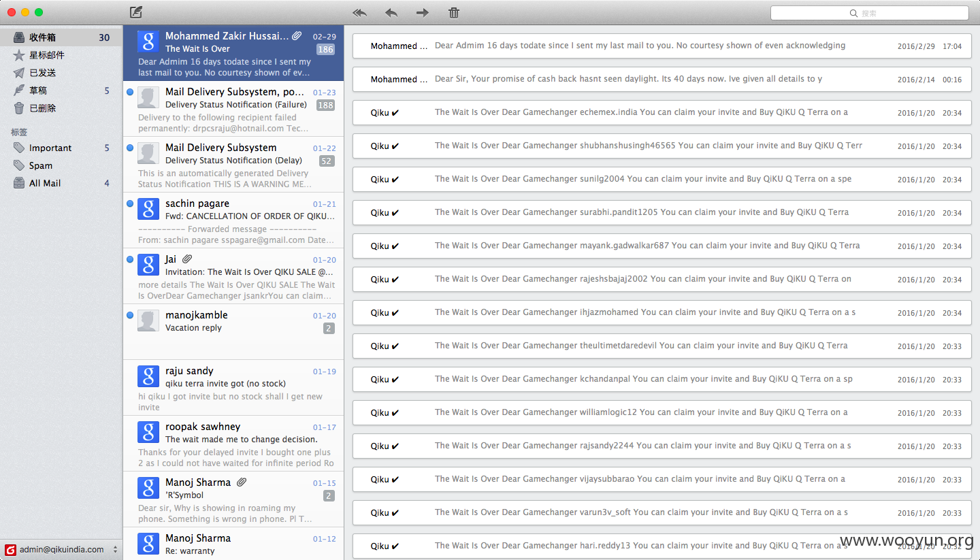Expand Qiku message to theultimetdaredevil
980x560 pixels.
[661, 346]
